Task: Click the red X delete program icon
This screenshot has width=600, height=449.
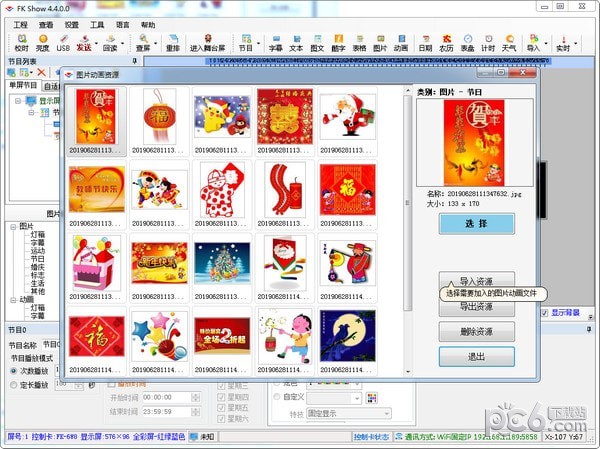Action: [41, 72]
